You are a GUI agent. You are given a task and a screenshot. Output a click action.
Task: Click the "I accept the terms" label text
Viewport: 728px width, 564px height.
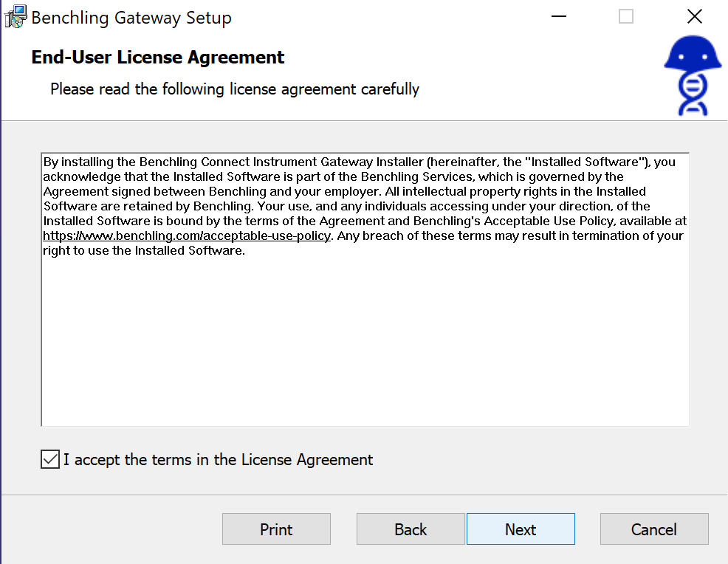[218, 460]
